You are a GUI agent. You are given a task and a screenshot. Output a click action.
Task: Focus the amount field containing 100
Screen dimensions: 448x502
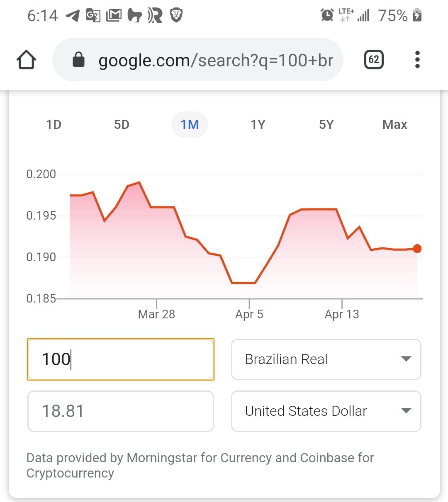tap(121, 359)
